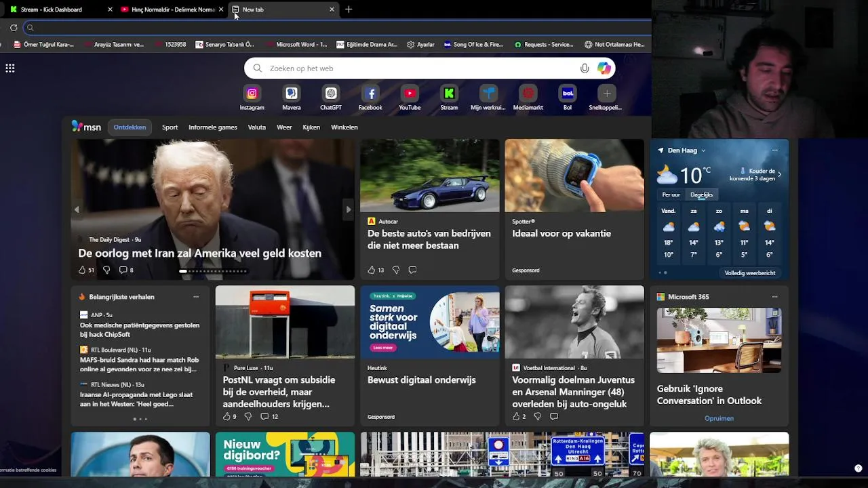Open the ChipSoft hack news story
The width and height of the screenshot is (868, 488).
coord(140,330)
